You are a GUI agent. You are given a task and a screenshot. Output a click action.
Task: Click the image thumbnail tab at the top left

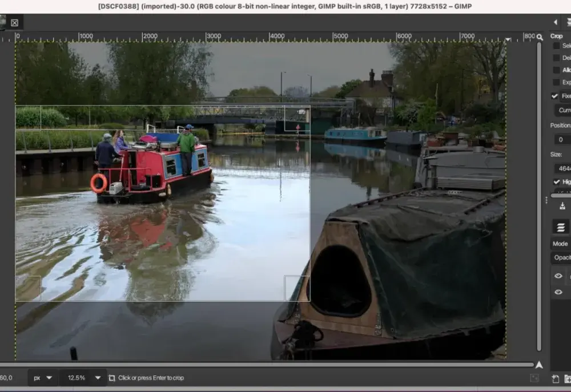pos(3,23)
